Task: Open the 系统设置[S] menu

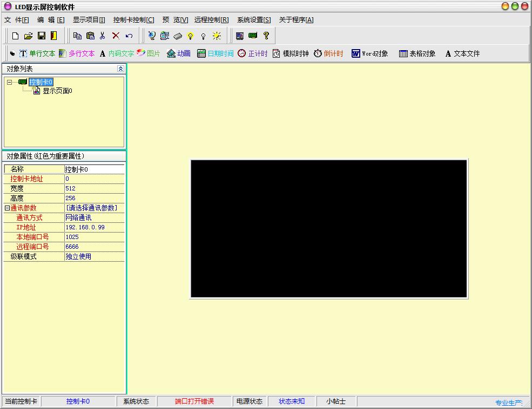Action: point(254,20)
